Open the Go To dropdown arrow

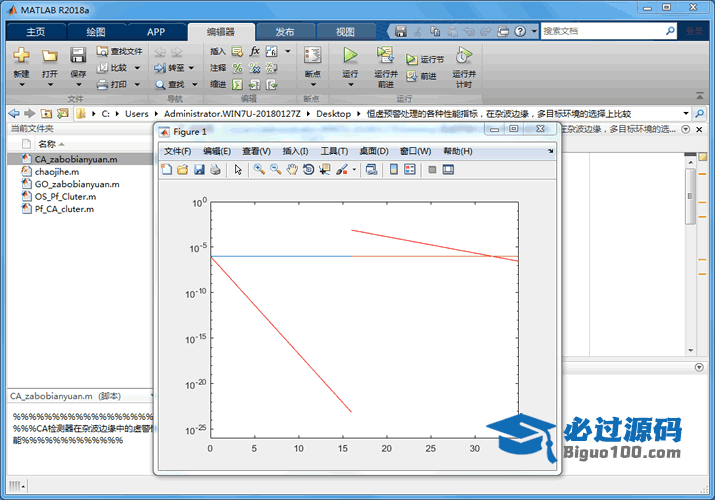point(192,68)
